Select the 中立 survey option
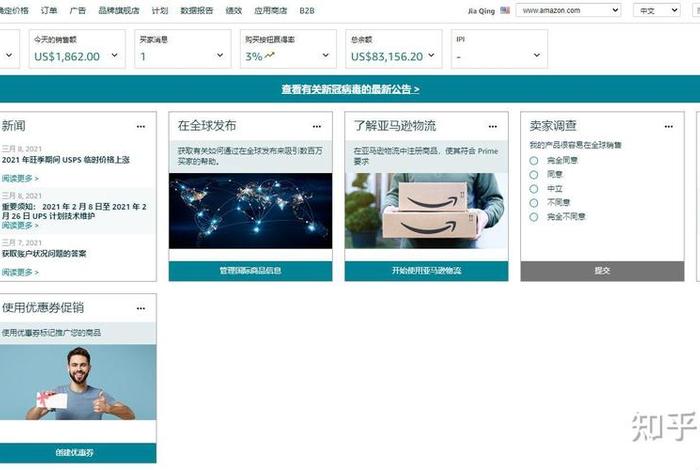 533,189
